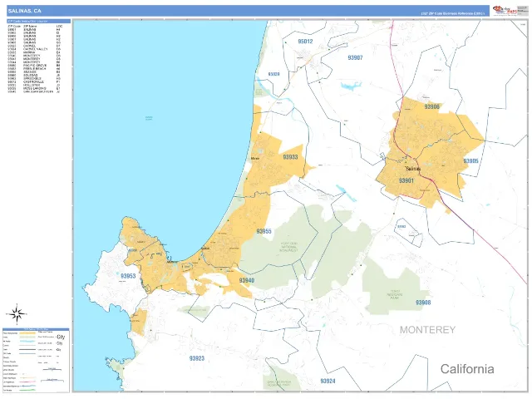Select the SAN JUAN BAUTISTA row in ZIP index
Screen dimensions: 532x399
pyautogui.click(x=34, y=91)
